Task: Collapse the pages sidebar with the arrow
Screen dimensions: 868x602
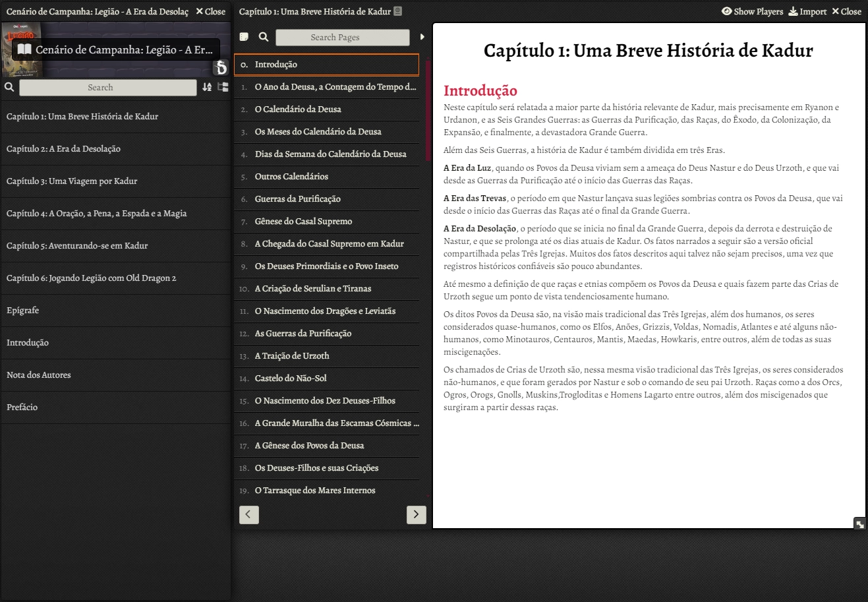Action: tap(422, 37)
